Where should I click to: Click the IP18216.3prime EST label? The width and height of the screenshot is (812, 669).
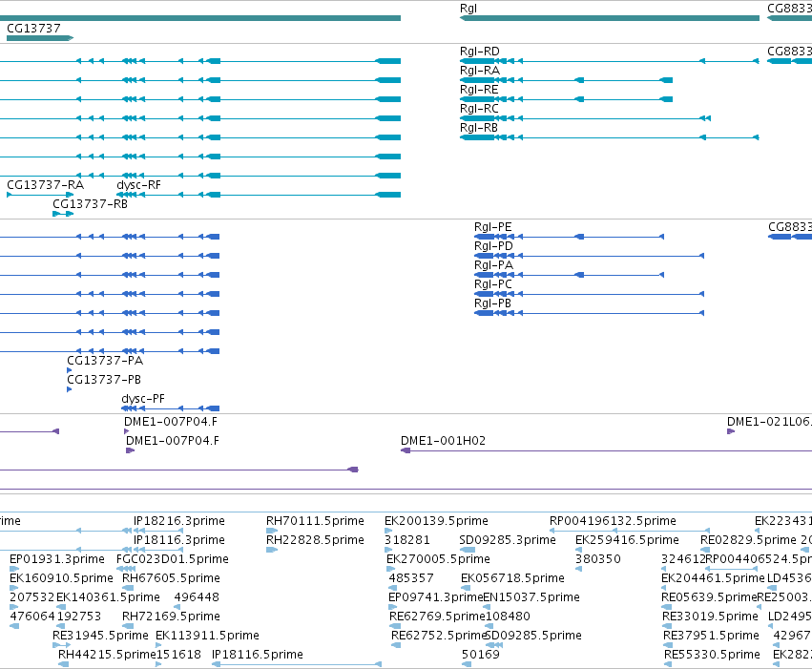[x=179, y=521]
